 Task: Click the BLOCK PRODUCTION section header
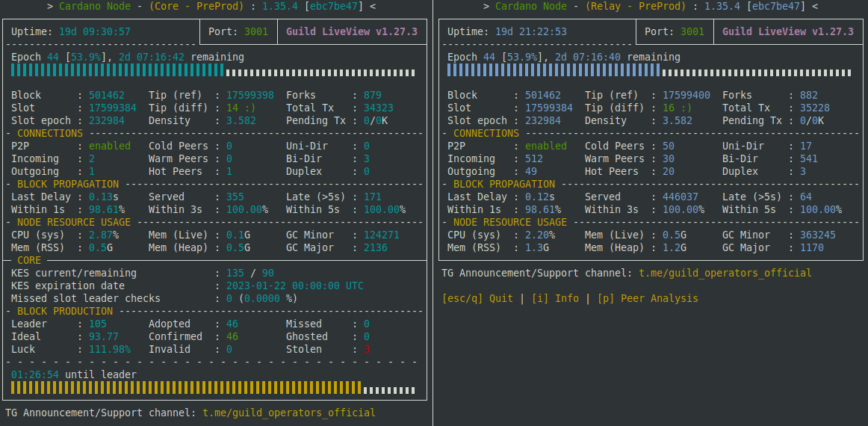tap(65, 312)
